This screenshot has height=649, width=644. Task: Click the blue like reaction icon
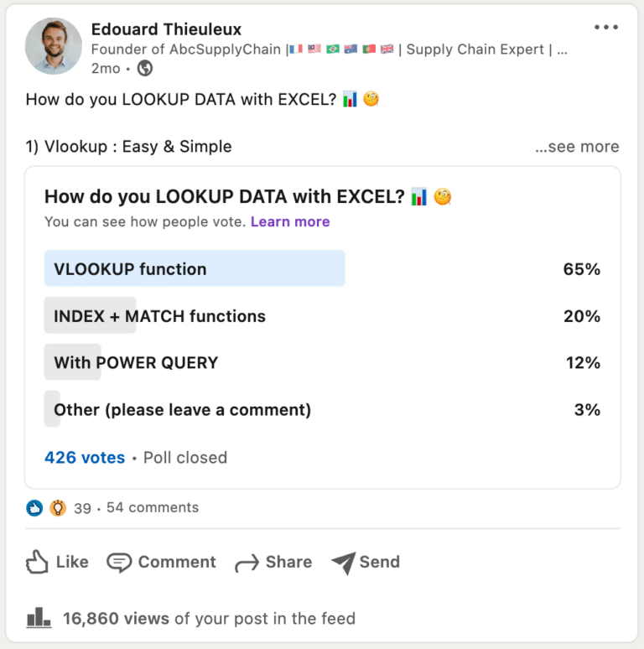tap(34, 507)
